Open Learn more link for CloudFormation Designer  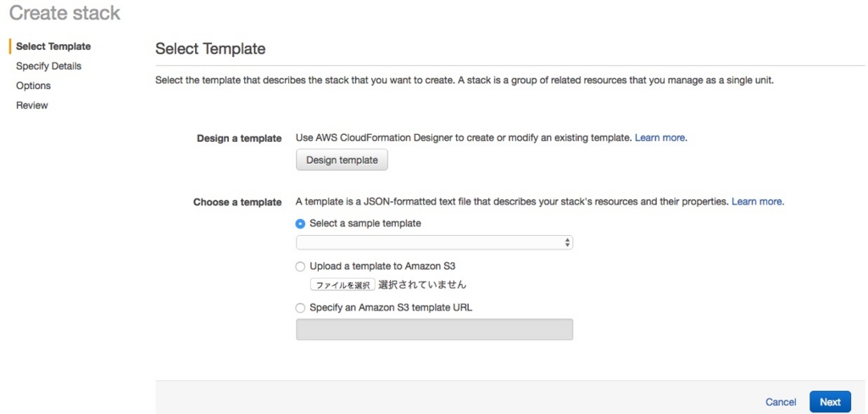pyautogui.click(x=660, y=137)
